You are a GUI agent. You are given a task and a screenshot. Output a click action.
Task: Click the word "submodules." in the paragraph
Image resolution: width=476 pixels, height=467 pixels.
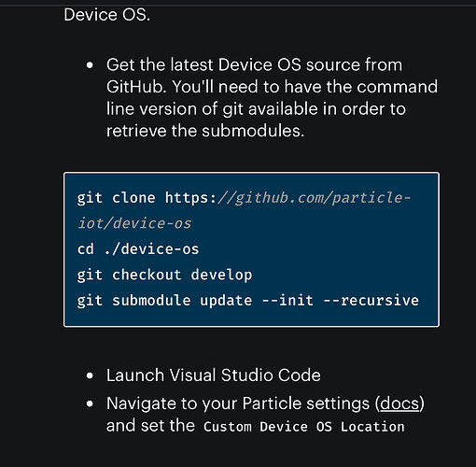253,131
